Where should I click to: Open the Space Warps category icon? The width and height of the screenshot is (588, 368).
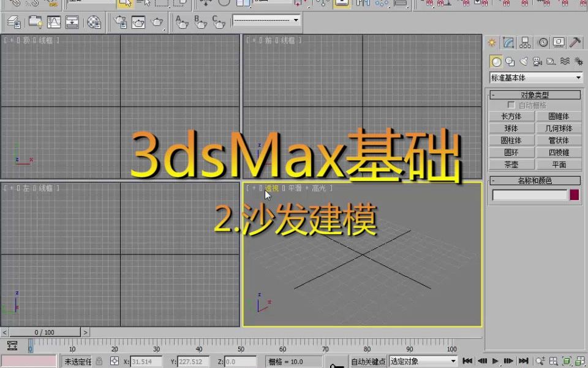click(564, 61)
